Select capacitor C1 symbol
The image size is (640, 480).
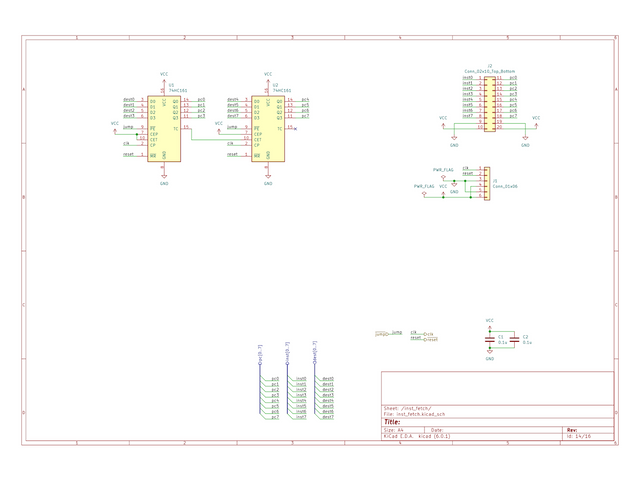(x=490, y=340)
